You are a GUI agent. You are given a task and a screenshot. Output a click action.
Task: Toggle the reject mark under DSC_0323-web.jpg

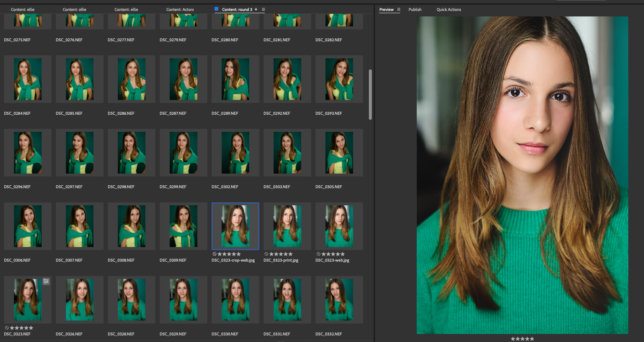[318, 254]
